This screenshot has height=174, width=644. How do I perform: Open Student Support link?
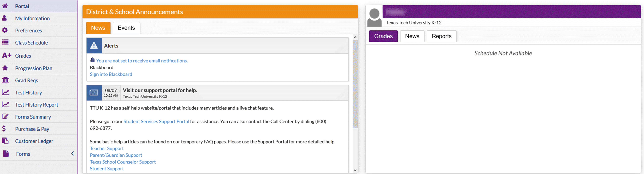click(x=107, y=168)
